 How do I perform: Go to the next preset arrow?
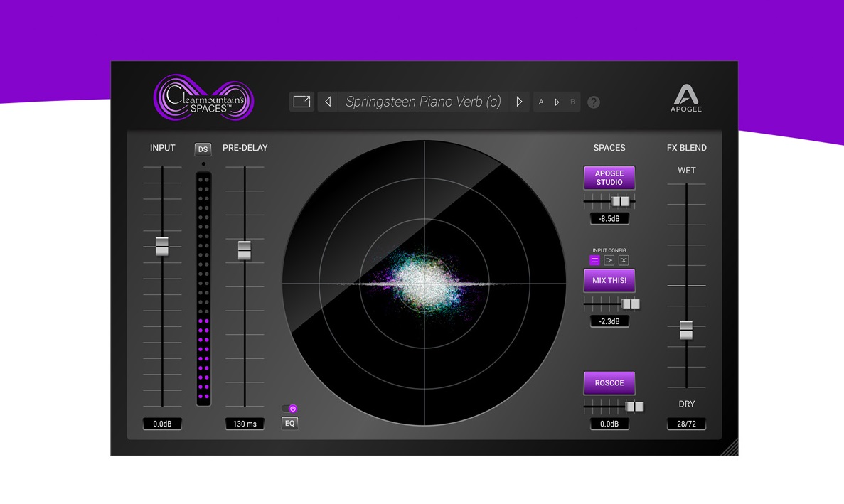click(519, 102)
